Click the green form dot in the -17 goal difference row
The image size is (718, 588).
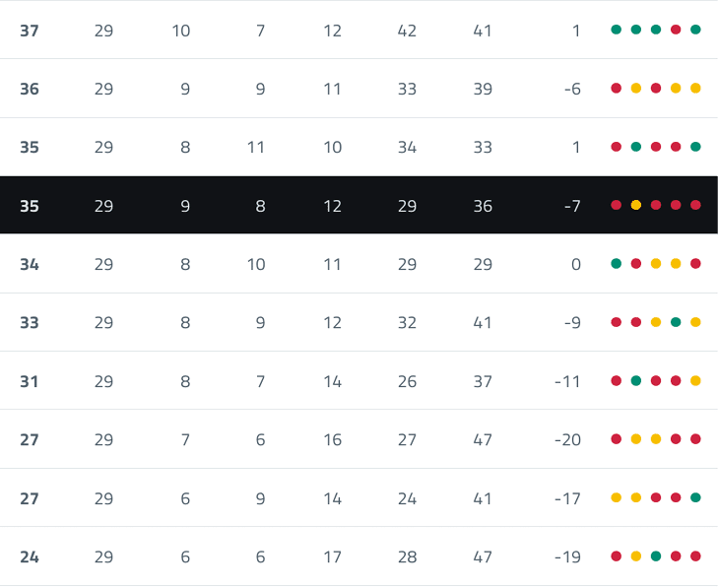695,497
